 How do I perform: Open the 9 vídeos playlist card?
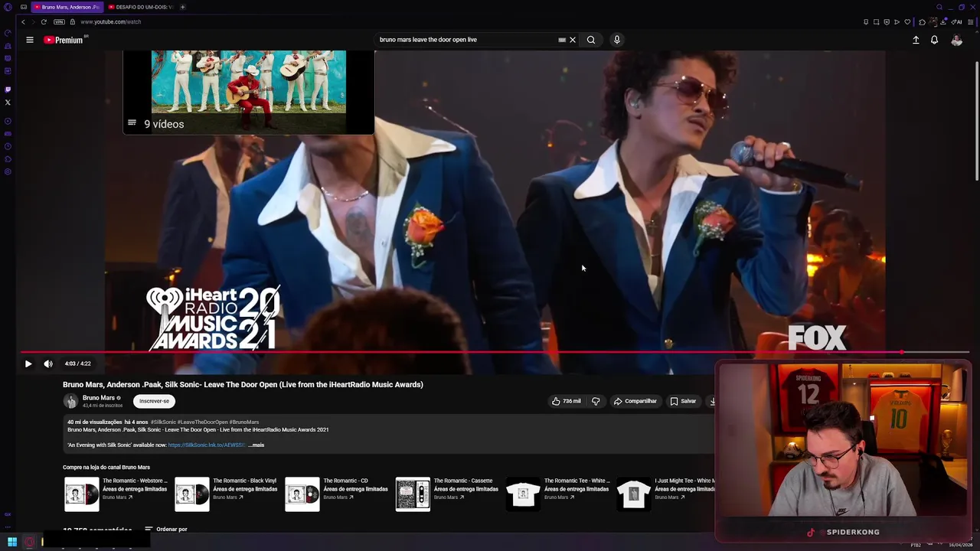pos(249,93)
